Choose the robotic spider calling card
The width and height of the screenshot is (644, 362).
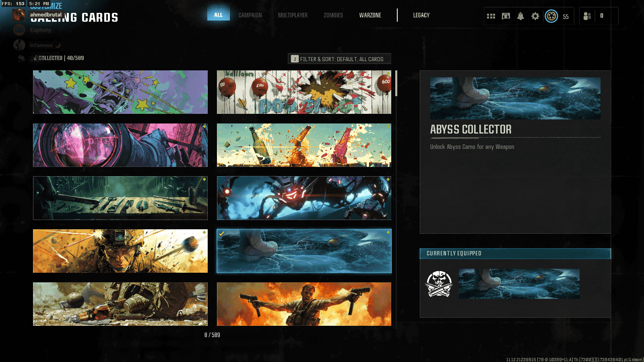point(304,198)
